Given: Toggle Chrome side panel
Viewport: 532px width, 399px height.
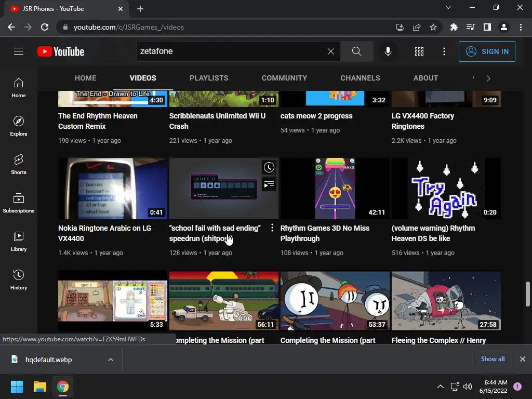Looking at the screenshot, I should point(487,27).
